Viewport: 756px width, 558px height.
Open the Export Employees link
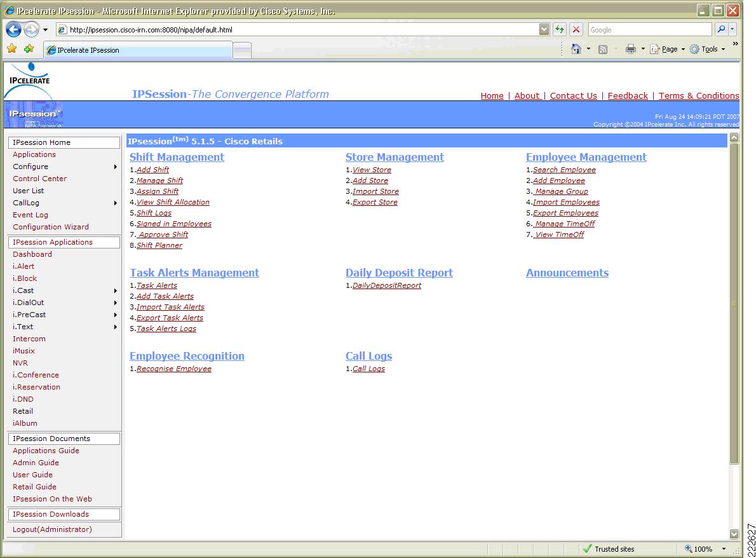pyautogui.click(x=565, y=213)
